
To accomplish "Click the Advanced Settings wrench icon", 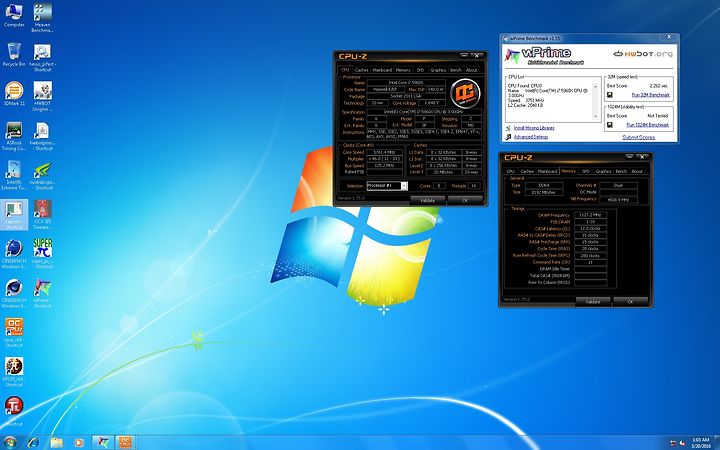I will point(508,137).
